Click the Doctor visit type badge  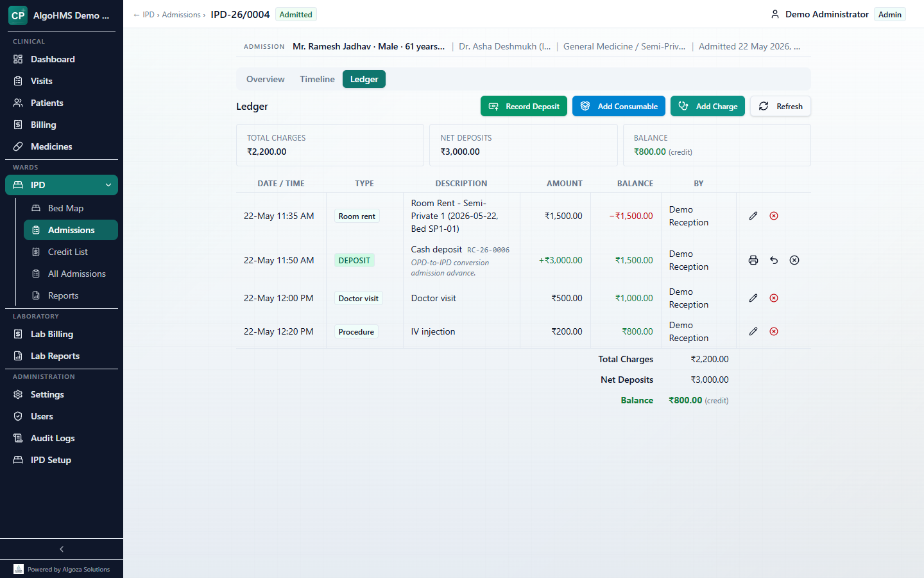[358, 298]
